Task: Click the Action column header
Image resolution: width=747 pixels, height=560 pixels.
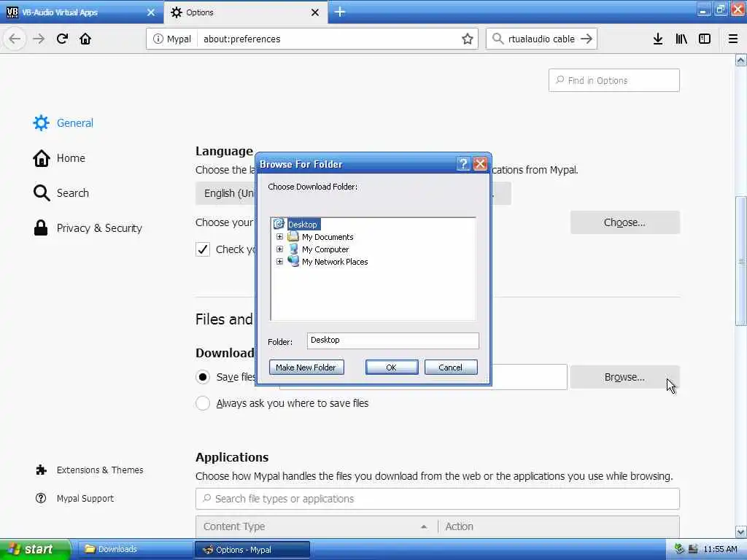Action: tap(558, 526)
